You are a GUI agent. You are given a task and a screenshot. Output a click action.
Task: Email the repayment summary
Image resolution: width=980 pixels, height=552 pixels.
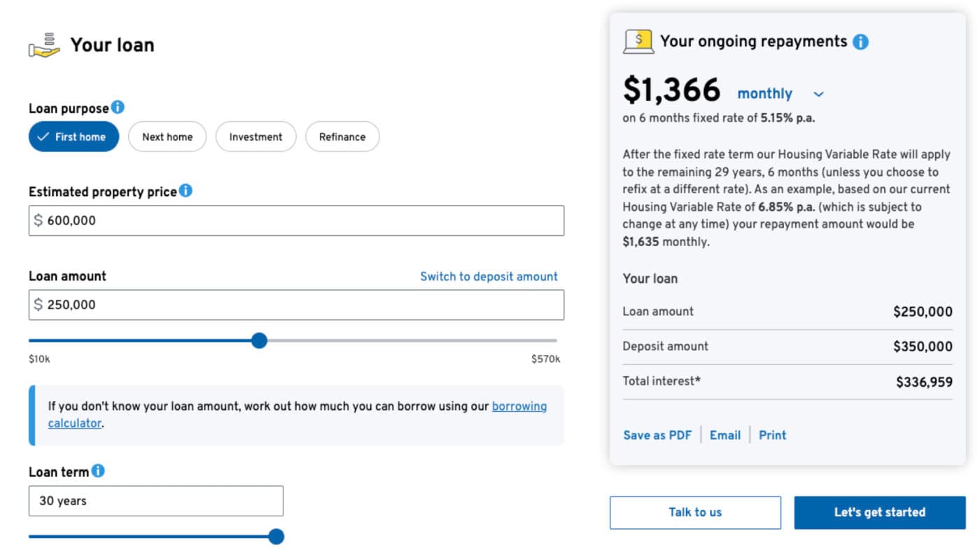[x=724, y=435]
